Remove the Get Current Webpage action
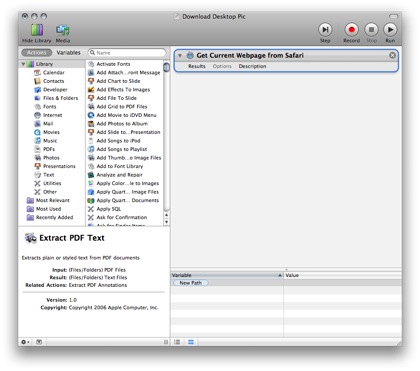420x371 pixels. 393,55
